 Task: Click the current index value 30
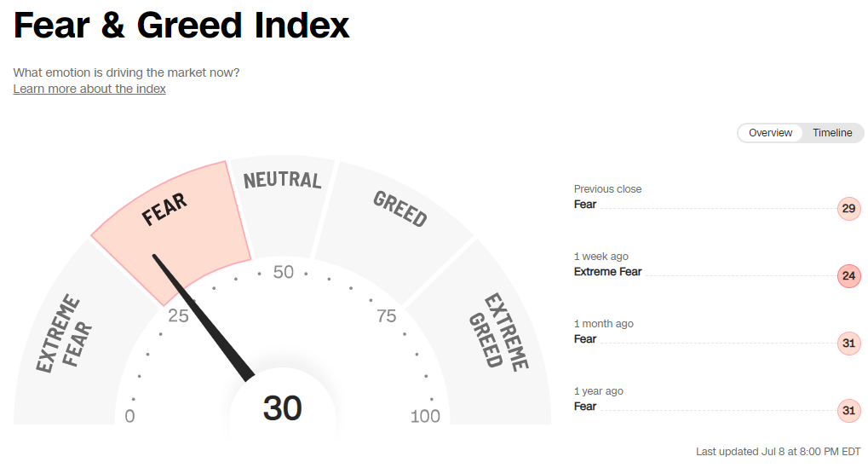(x=282, y=409)
